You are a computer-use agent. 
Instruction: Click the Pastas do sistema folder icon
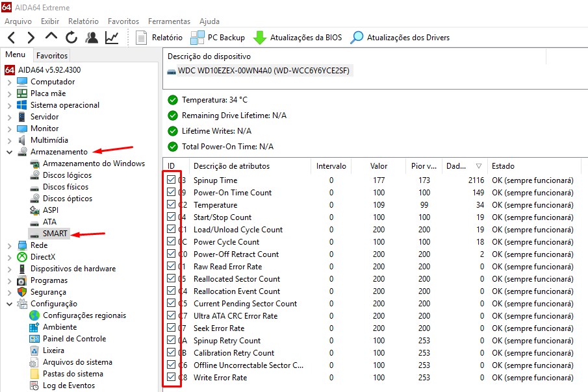coord(34,374)
